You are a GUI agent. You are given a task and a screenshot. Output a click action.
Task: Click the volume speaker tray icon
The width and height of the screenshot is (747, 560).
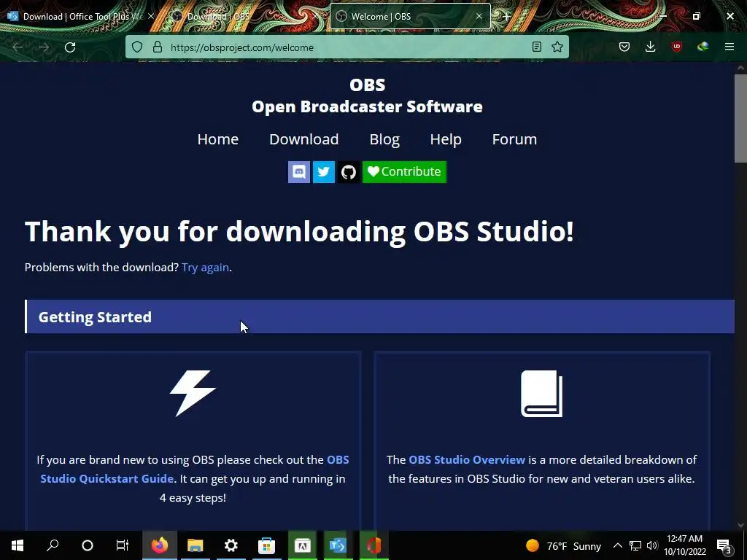[x=652, y=545]
